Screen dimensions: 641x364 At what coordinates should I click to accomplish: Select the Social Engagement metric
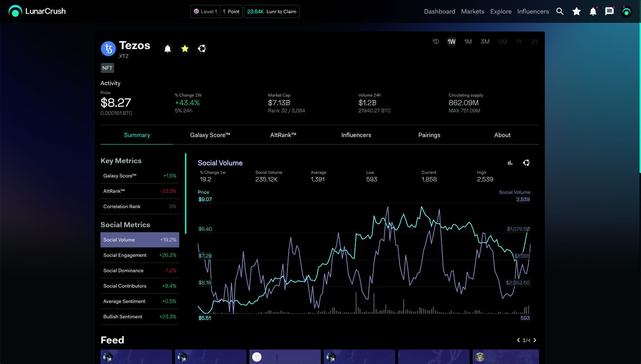(140, 255)
